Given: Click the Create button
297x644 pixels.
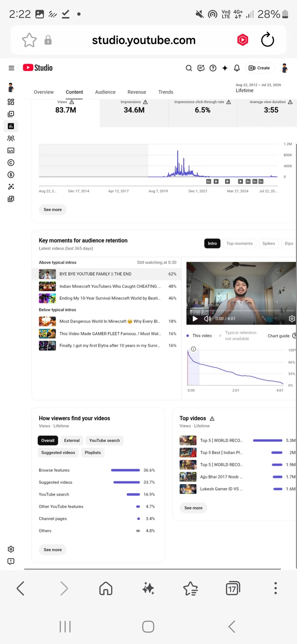Looking at the screenshot, I should click(x=259, y=68).
